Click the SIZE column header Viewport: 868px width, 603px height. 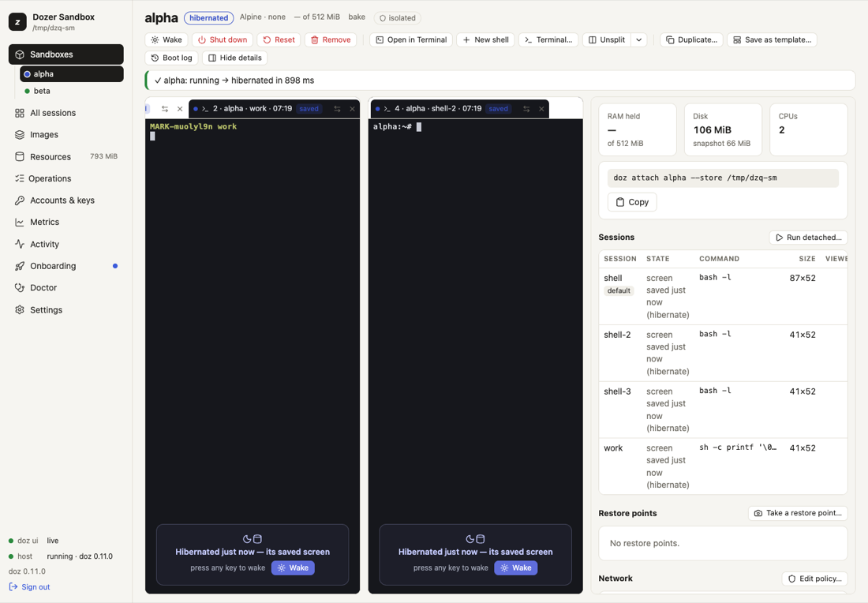pos(807,259)
